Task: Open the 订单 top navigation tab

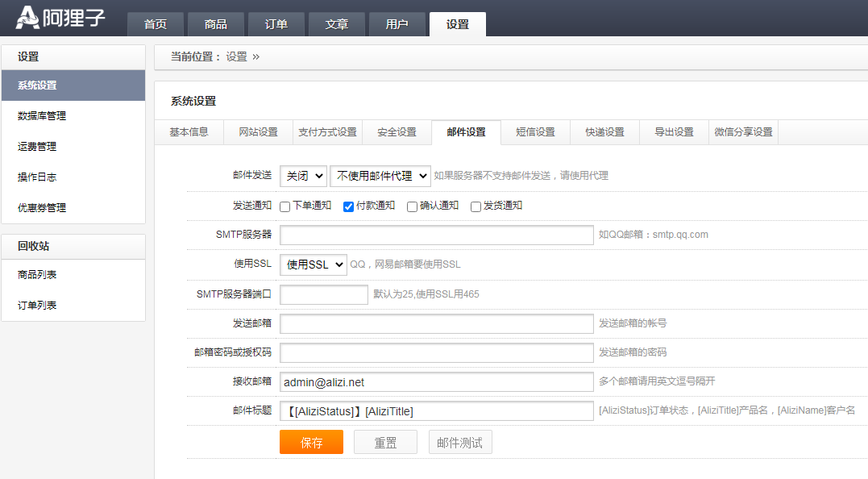Action: (276, 24)
